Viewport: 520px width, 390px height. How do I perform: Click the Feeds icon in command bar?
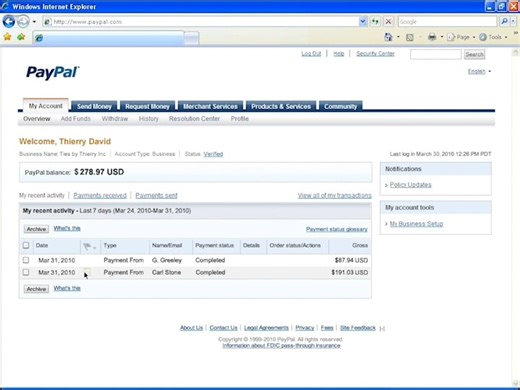[410, 37]
